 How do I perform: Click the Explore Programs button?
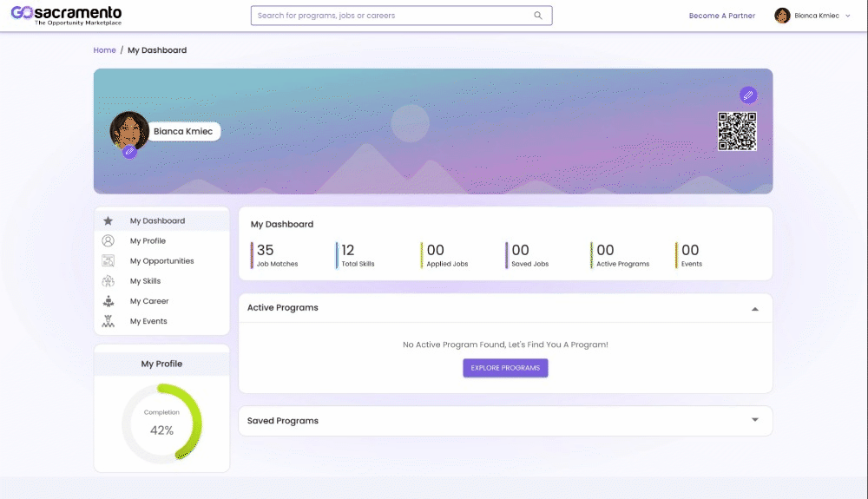pyautogui.click(x=505, y=368)
